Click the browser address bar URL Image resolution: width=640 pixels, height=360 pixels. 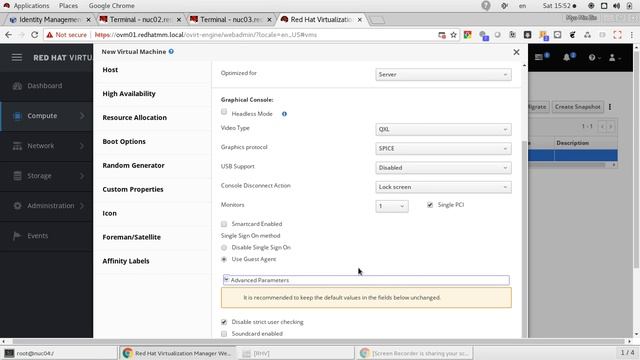(x=206, y=35)
